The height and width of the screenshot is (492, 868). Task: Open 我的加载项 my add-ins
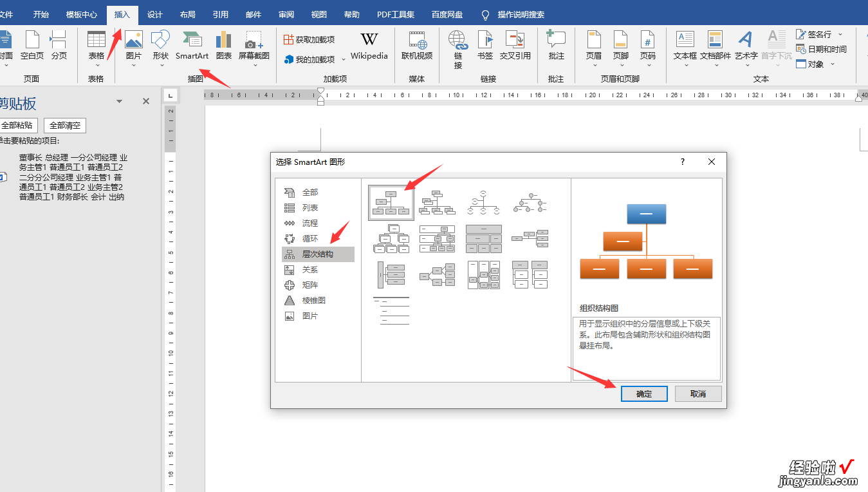click(x=315, y=59)
